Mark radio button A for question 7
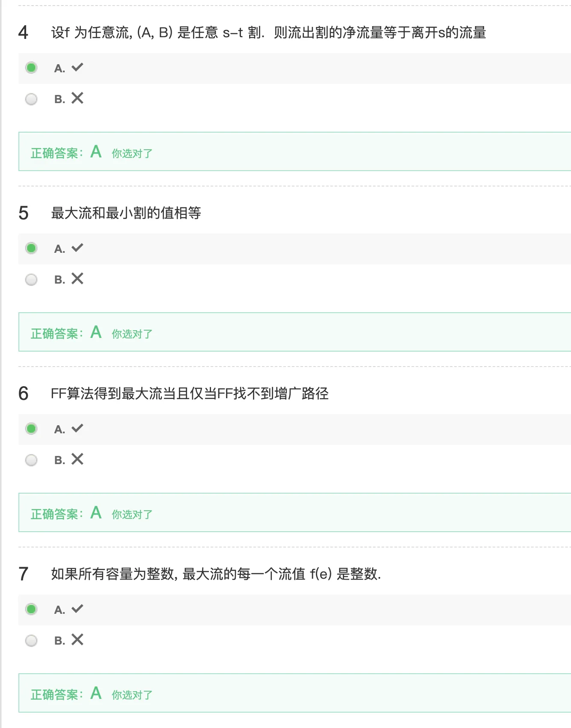This screenshot has width=571, height=728. point(31,609)
